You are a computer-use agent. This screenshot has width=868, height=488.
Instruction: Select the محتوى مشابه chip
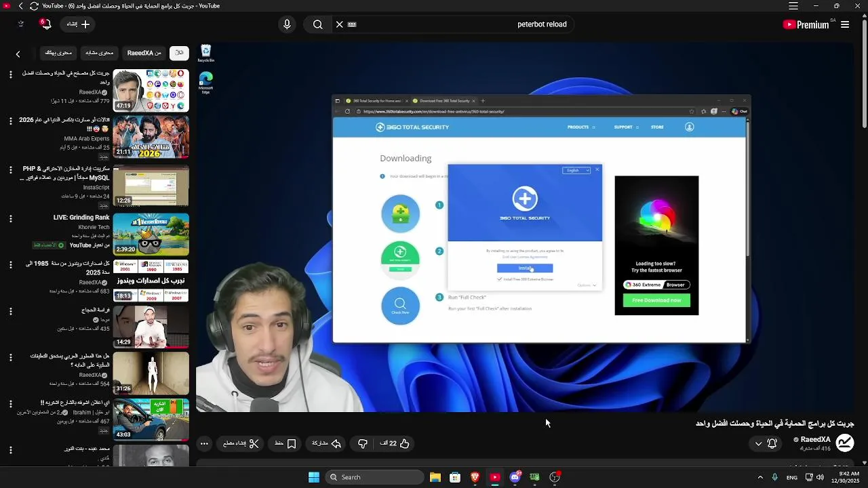(x=99, y=53)
